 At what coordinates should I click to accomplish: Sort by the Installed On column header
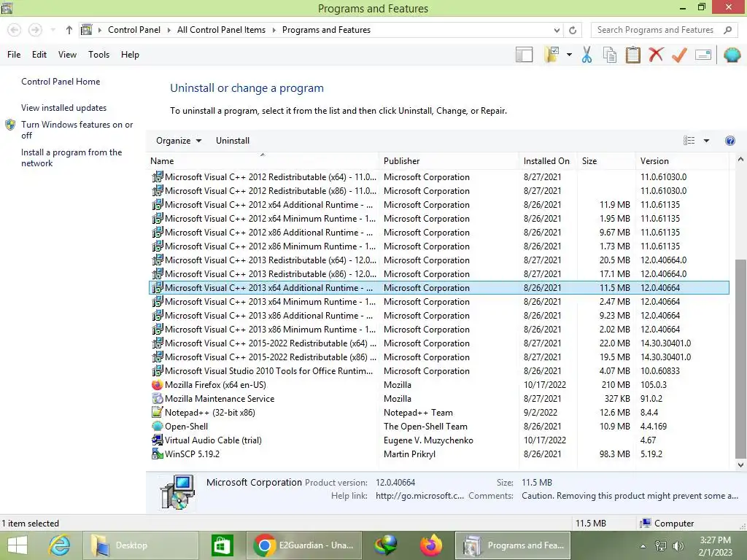pyautogui.click(x=547, y=161)
